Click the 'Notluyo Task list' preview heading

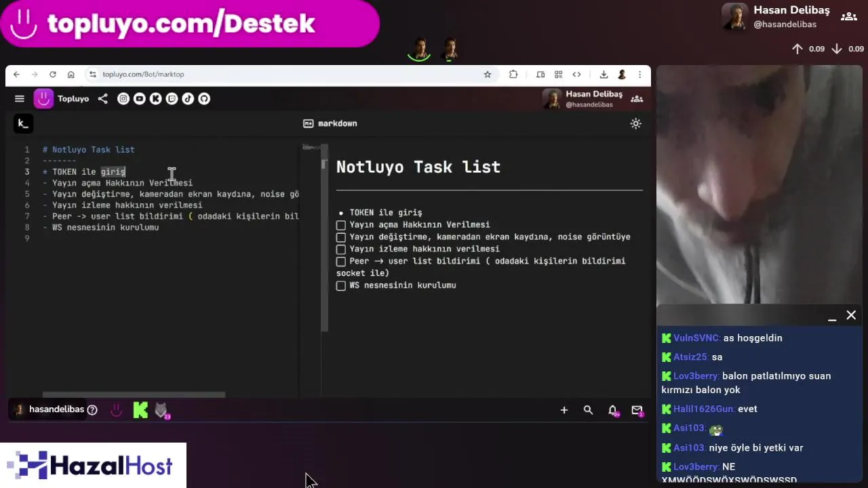point(418,167)
